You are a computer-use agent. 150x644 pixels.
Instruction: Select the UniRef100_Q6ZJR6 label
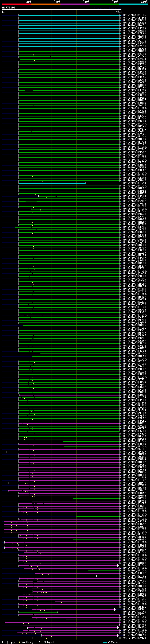(x=135, y=36)
